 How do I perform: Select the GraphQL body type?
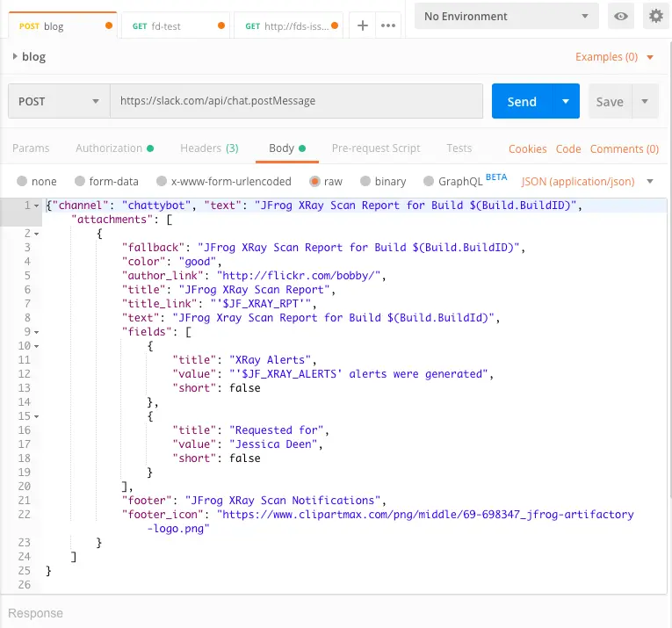[428, 181]
